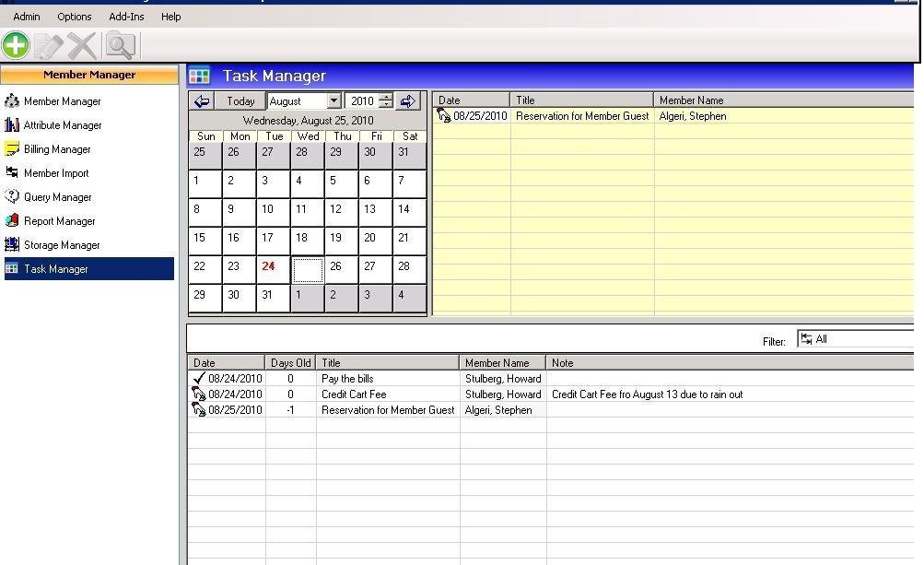Open the Filter combo box set to All

[x=856, y=339]
